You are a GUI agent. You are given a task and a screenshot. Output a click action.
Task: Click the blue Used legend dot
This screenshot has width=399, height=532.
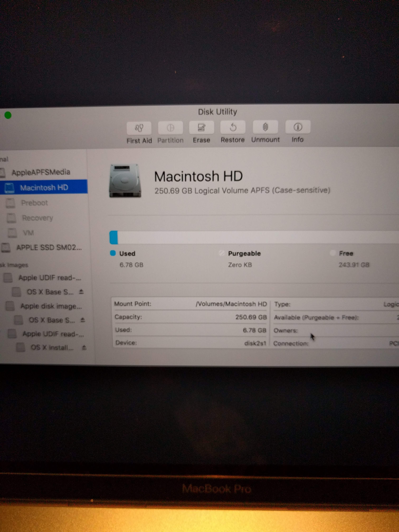click(x=113, y=253)
